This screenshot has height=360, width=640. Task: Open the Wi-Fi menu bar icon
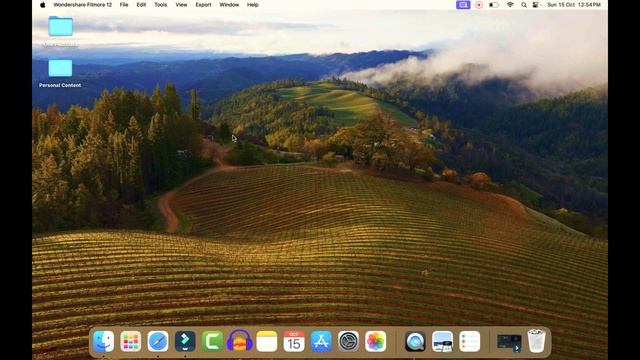[510, 5]
